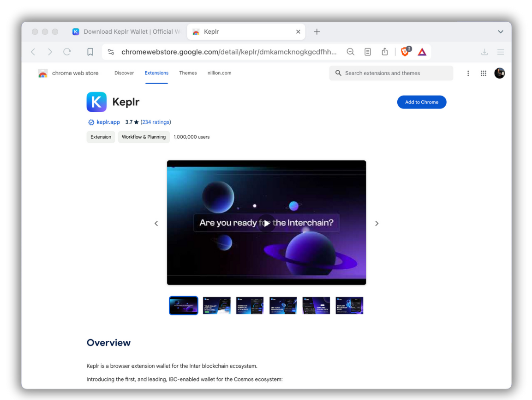Open the tab overview chevron dropdown
The height and width of the screenshot is (400, 532).
[x=500, y=31]
